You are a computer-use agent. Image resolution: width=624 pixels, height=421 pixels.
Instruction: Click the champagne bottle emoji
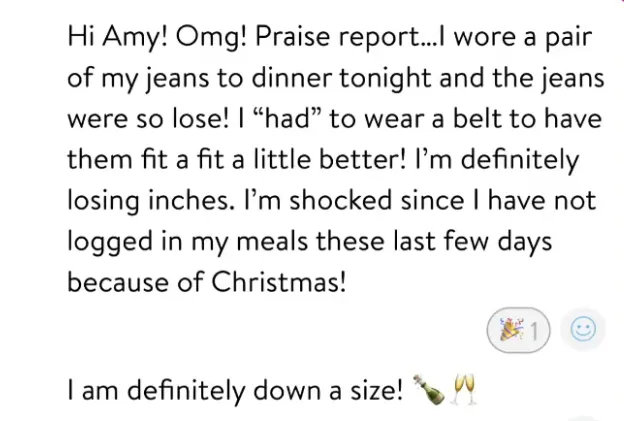click(x=427, y=387)
